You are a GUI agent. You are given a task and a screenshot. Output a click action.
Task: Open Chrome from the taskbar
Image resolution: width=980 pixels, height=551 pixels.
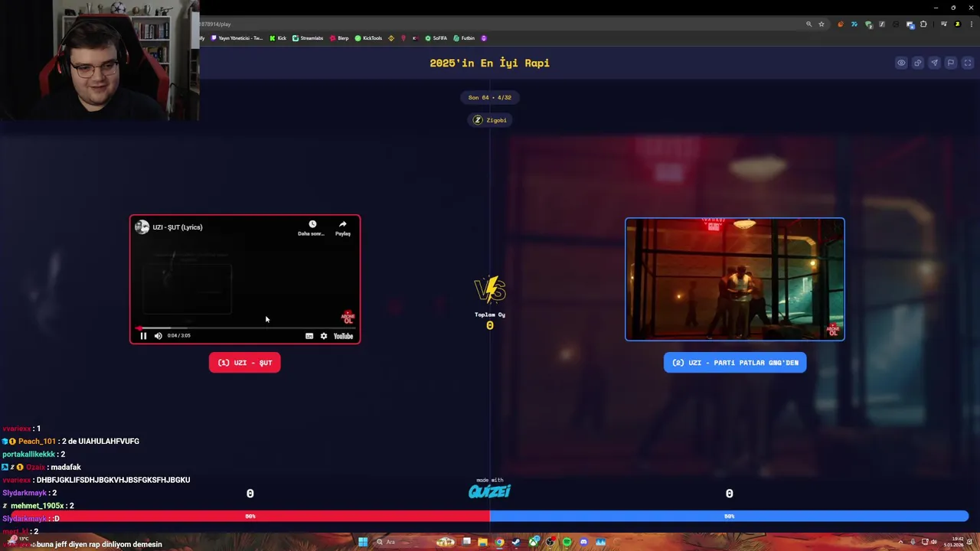pos(499,542)
